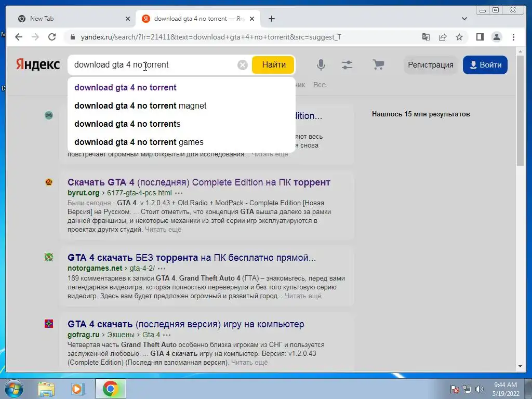This screenshot has height=399, width=532.
Task: Click Нашлось 15 млн результатов text
Action: tap(421, 114)
